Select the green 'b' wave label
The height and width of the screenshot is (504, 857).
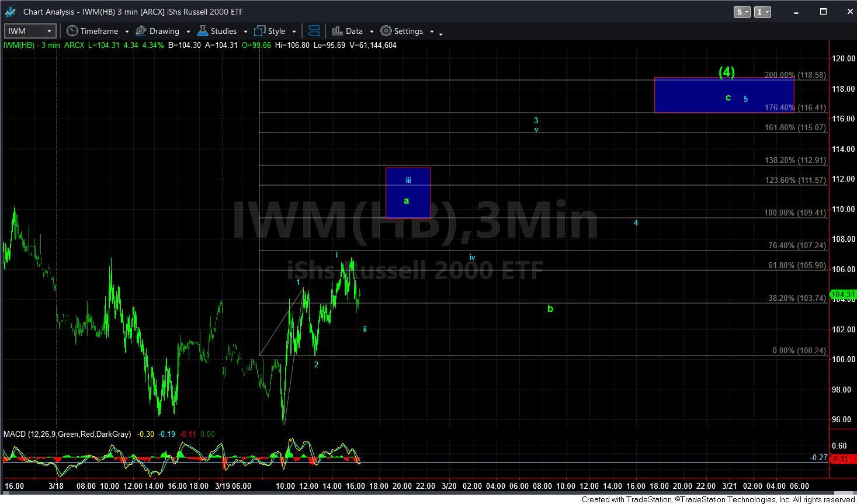(550, 308)
